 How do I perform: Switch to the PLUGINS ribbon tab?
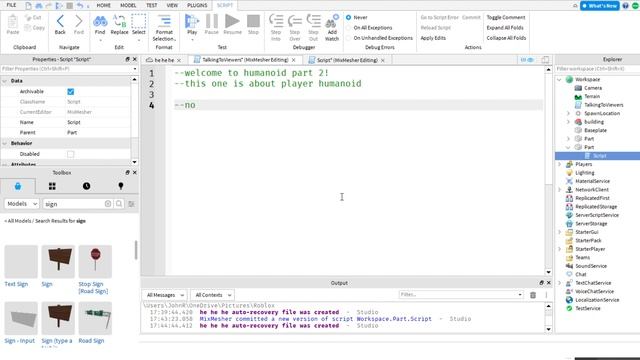click(x=197, y=5)
